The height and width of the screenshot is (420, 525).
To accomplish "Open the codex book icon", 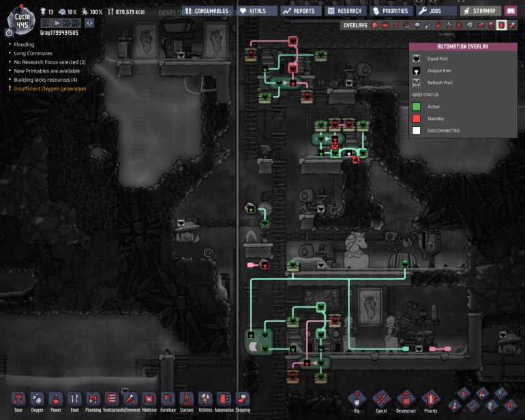I will click(x=511, y=11).
